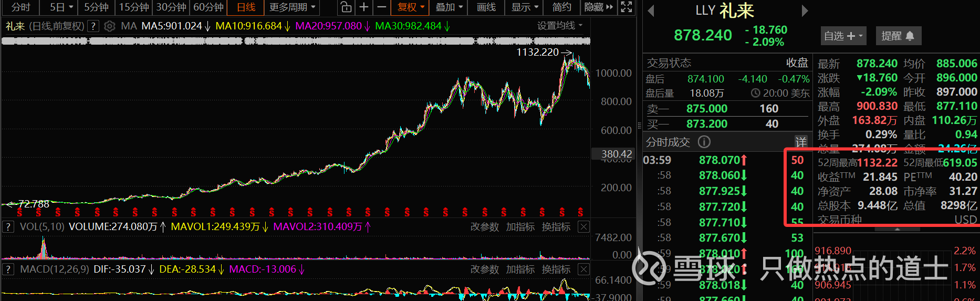Click 隐藏 to hide side panel
Viewport: 980px width, 301px height.
599,7
